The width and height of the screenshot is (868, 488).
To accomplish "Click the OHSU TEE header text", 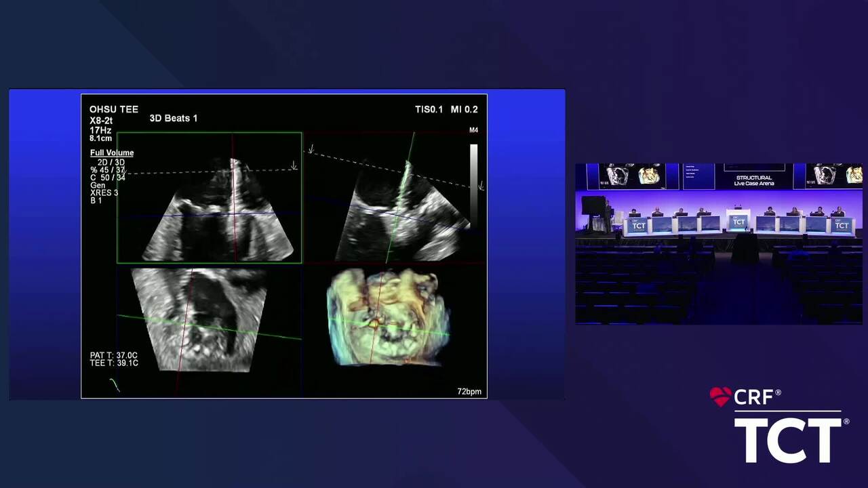I will [x=114, y=109].
